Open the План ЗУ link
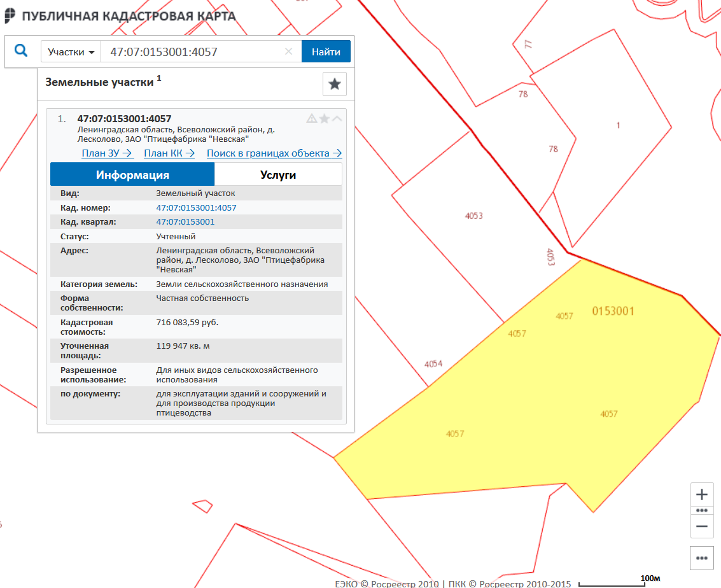The height and width of the screenshot is (588, 721). click(x=107, y=153)
